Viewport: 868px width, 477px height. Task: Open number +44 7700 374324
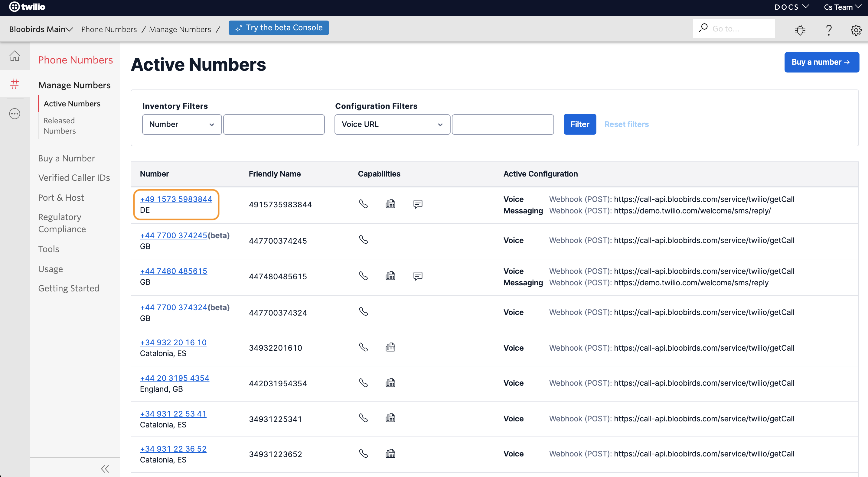point(174,307)
